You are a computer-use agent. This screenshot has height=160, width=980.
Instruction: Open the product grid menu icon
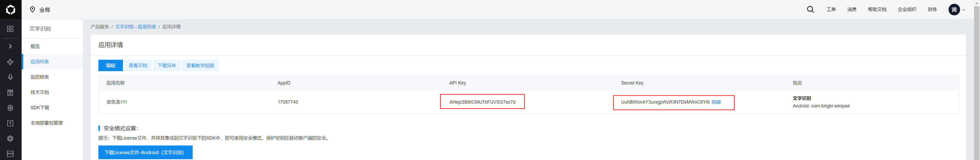(x=10, y=29)
